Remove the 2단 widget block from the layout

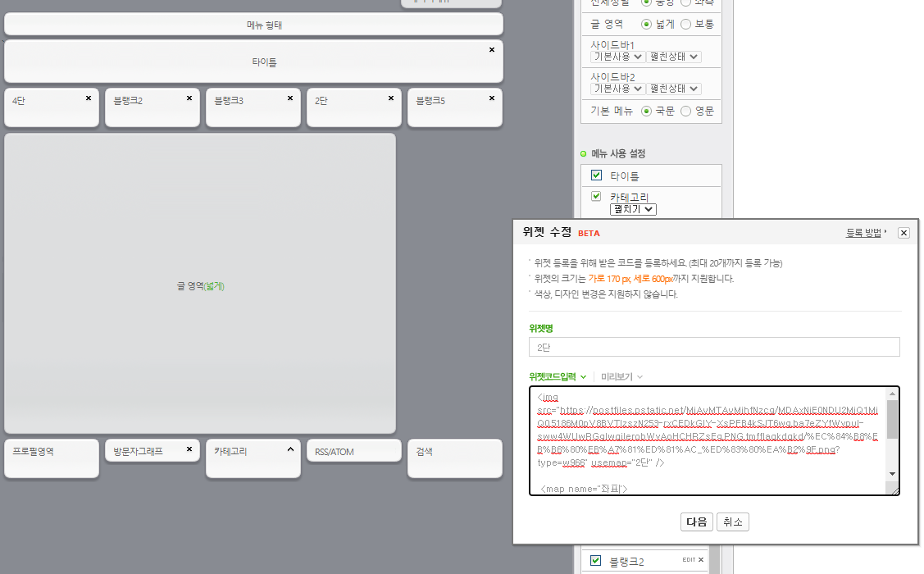pos(391,98)
